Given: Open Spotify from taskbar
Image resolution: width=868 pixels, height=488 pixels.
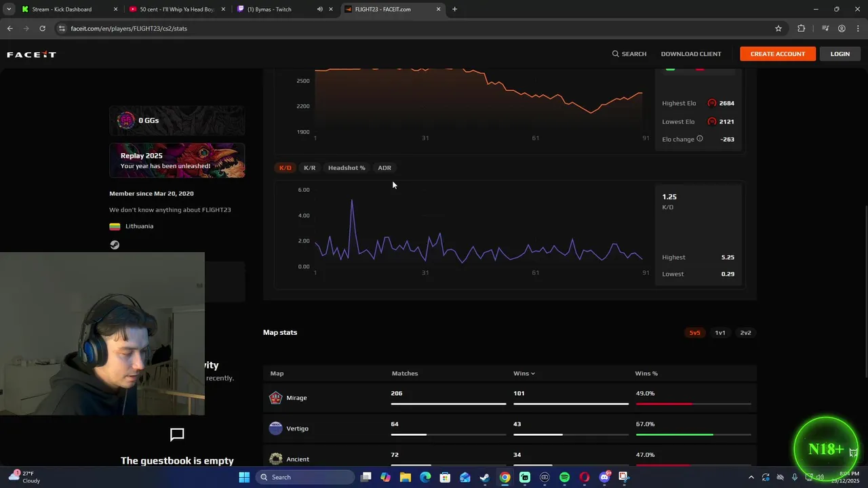Looking at the screenshot, I should [564, 477].
